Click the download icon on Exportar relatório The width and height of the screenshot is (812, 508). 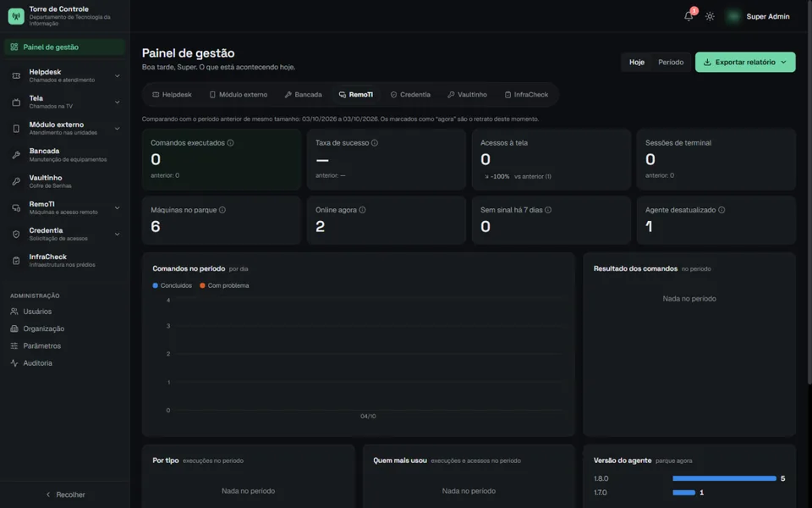click(x=707, y=62)
